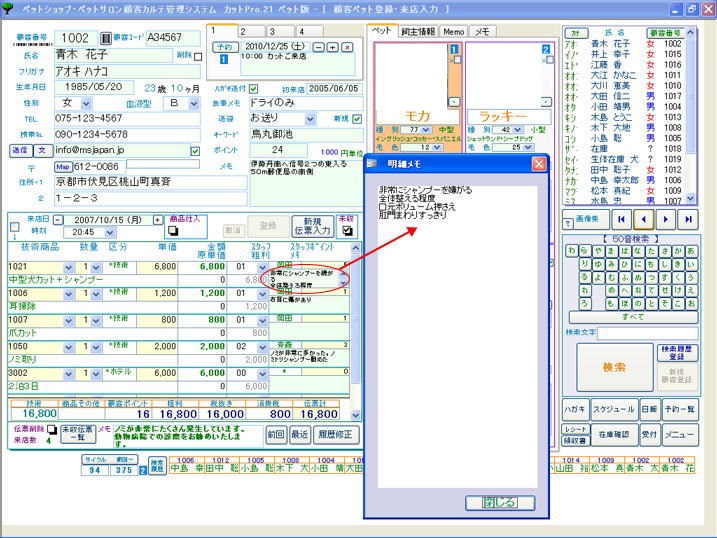Click the 50音 kana key わ
717x538 pixels.
[x=572, y=250]
